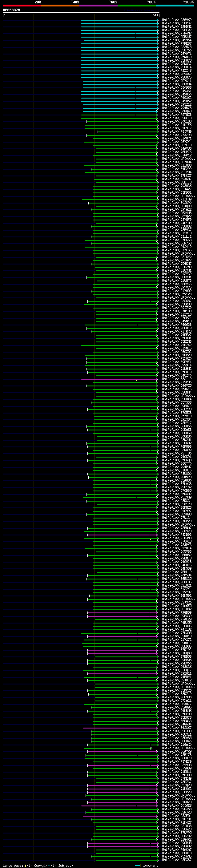Click hit UniRef100_Q16AX0
Image resolution: width=197 pixels, height=868 pixels.
[177, 745]
